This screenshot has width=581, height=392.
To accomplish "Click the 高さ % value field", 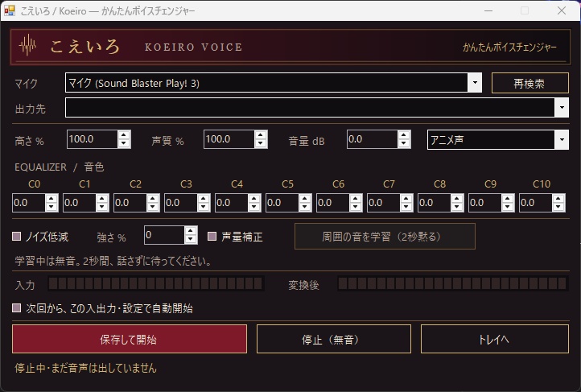I will pyautogui.click(x=93, y=139).
